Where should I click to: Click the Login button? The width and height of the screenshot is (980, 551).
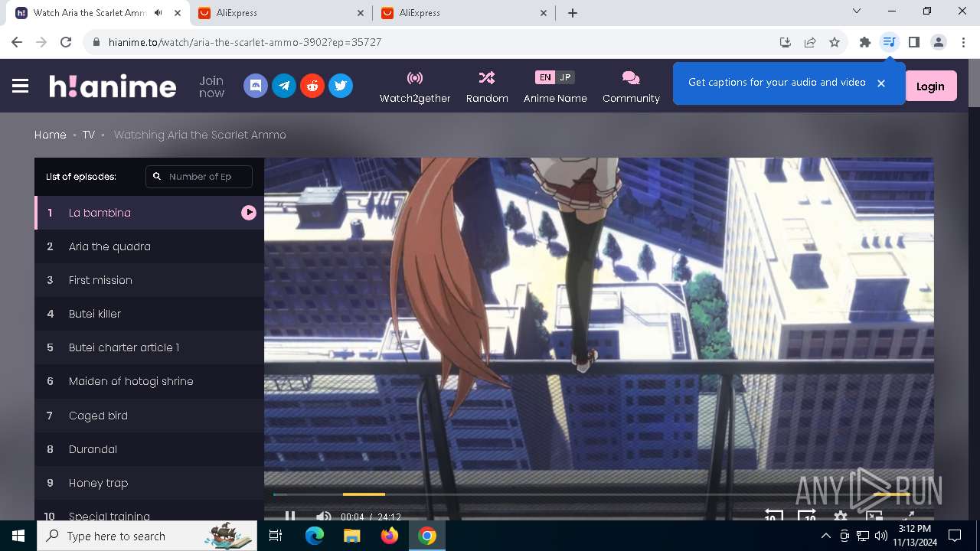coord(930,86)
